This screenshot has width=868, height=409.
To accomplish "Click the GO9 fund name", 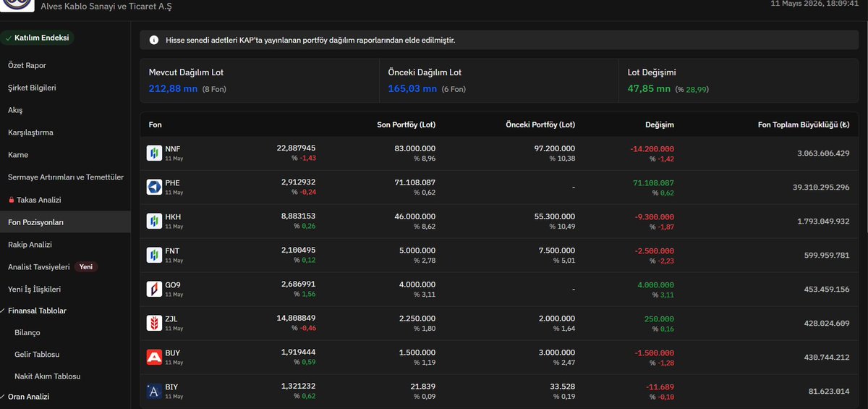I will point(173,285).
